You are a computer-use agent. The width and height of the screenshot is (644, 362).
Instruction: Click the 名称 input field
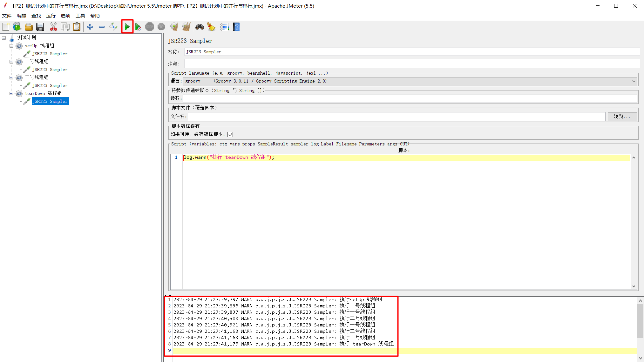click(x=412, y=52)
